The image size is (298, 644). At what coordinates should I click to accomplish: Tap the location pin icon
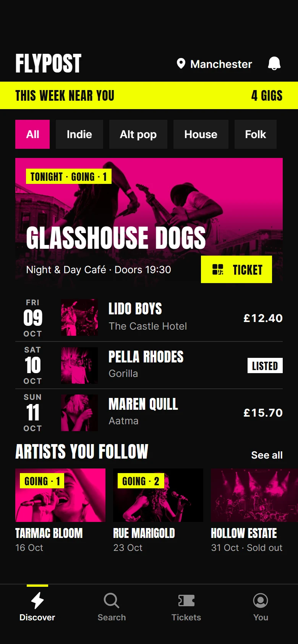181,64
